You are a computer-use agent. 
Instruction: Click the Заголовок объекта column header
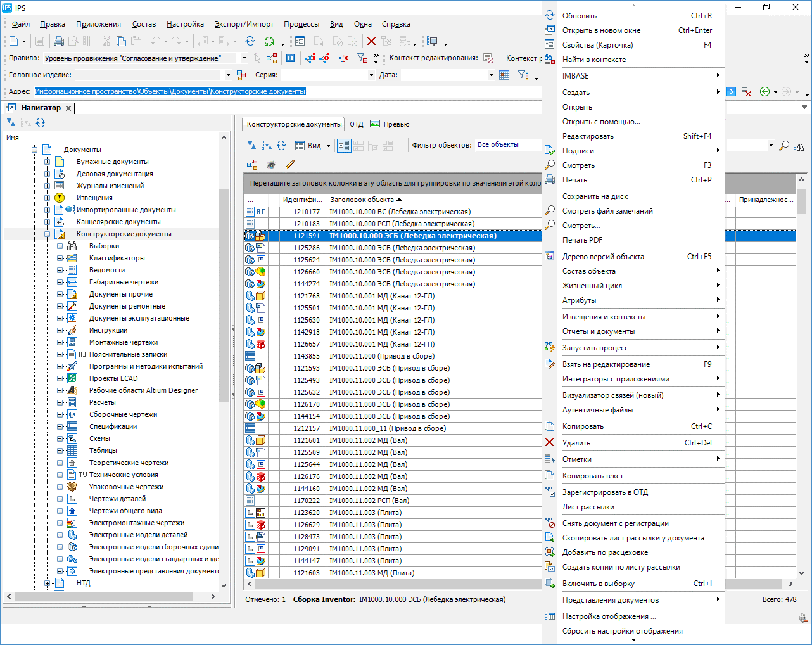click(362, 200)
